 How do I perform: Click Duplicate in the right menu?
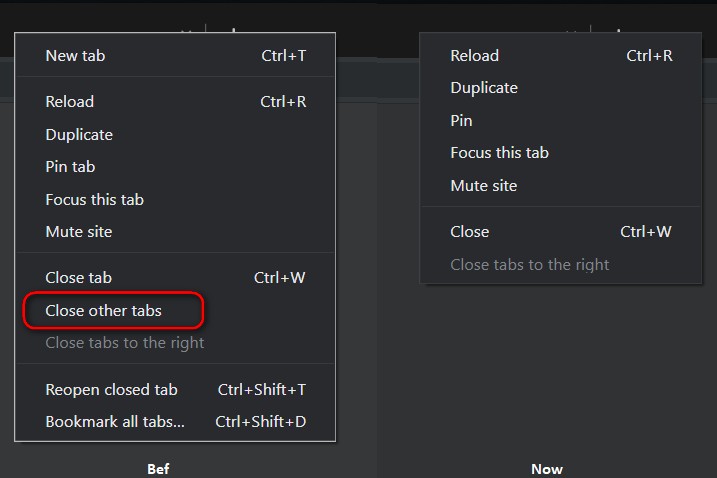pos(561,88)
